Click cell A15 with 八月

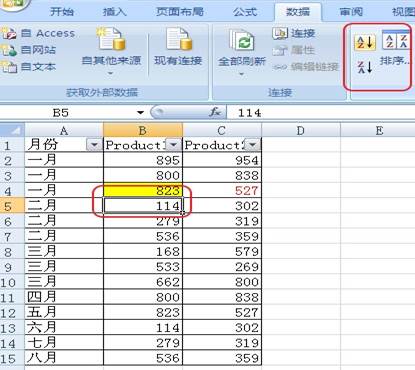(64, 358)
